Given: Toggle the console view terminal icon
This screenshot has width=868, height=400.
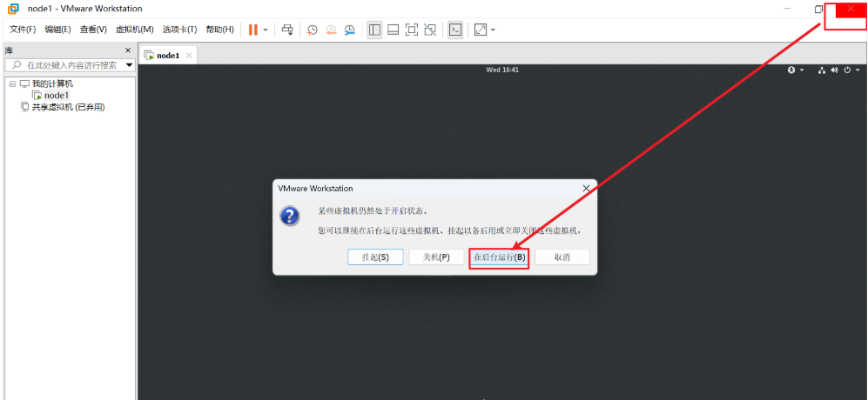Looking at the screenshot, I should coord(455,30).
